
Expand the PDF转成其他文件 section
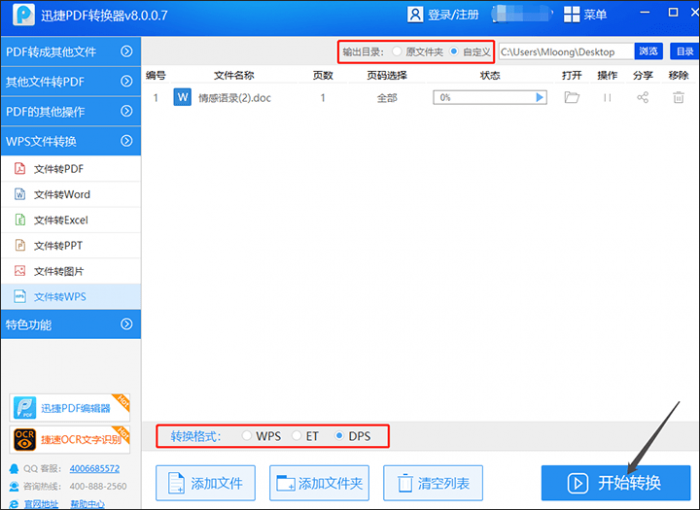point(71,51)
